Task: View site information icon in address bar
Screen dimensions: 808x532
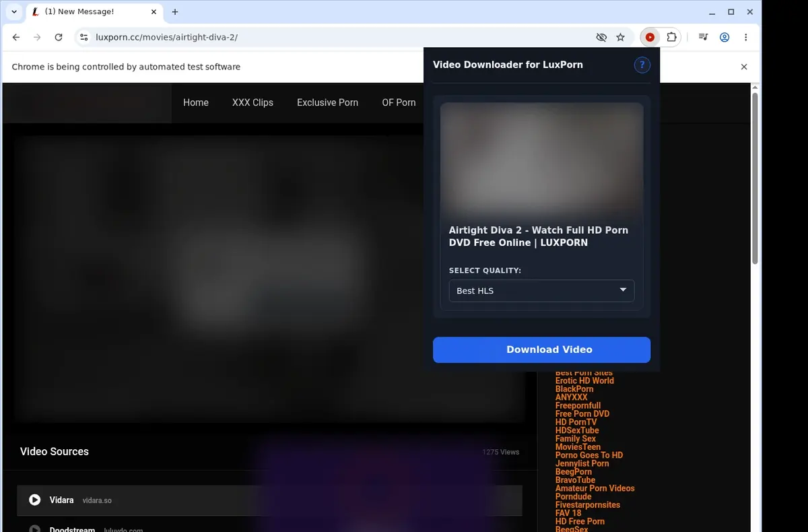Action: tap(83, 38)
